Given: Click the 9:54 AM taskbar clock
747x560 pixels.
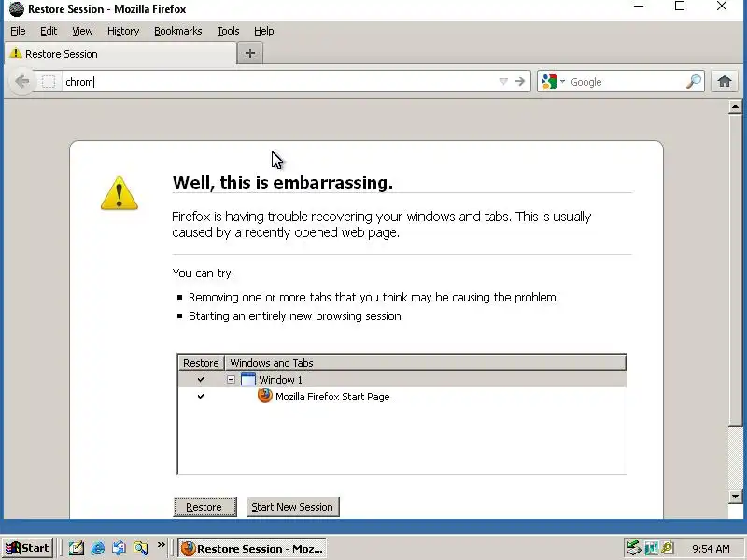Looking at the screenshot, I should [x=711, y=549].
